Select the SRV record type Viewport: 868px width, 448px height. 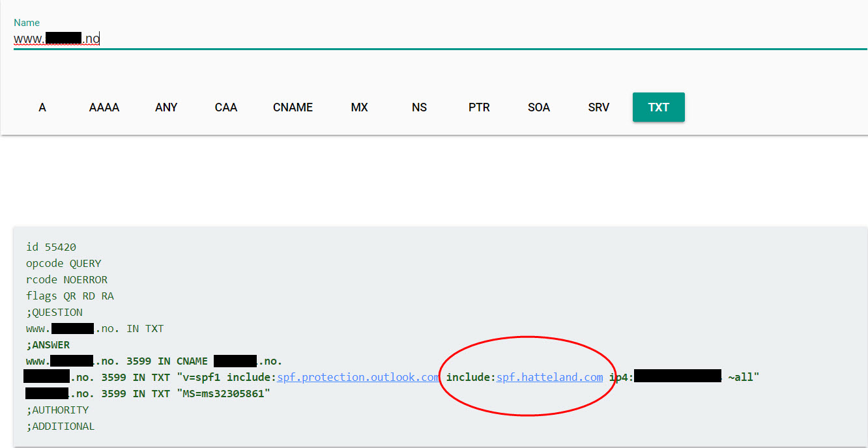pos(599,107)
